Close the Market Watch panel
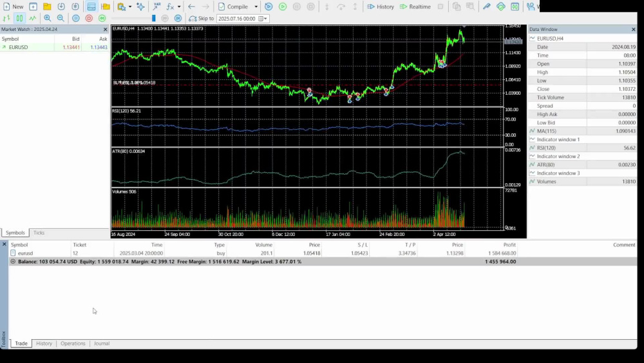Screen dimensions: 644x363 point(105,30)
